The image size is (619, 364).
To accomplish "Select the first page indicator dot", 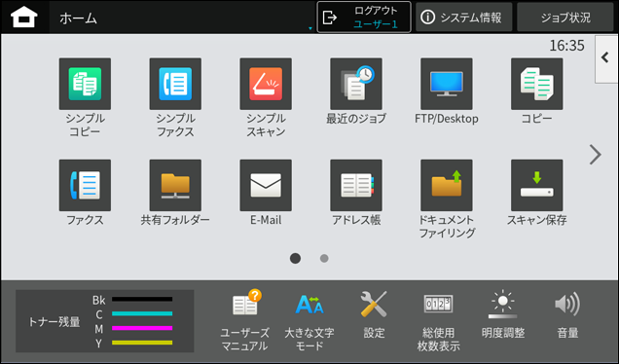I will coord(295,258).
